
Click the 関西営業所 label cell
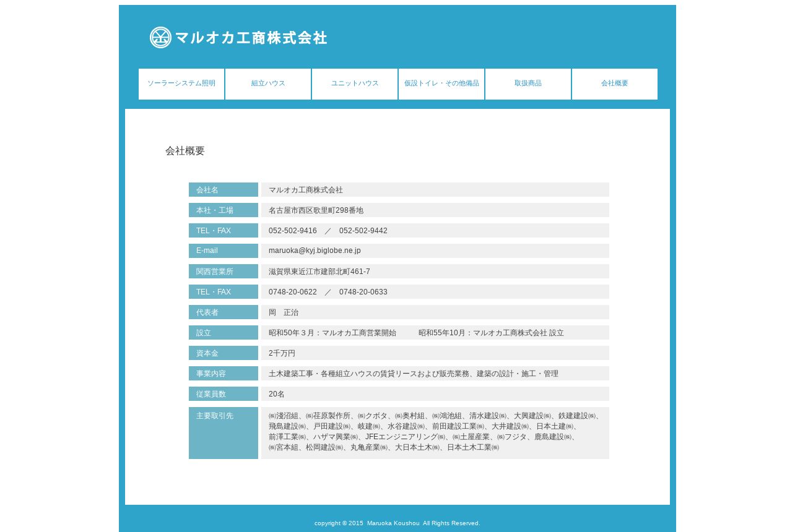[224, 272]
